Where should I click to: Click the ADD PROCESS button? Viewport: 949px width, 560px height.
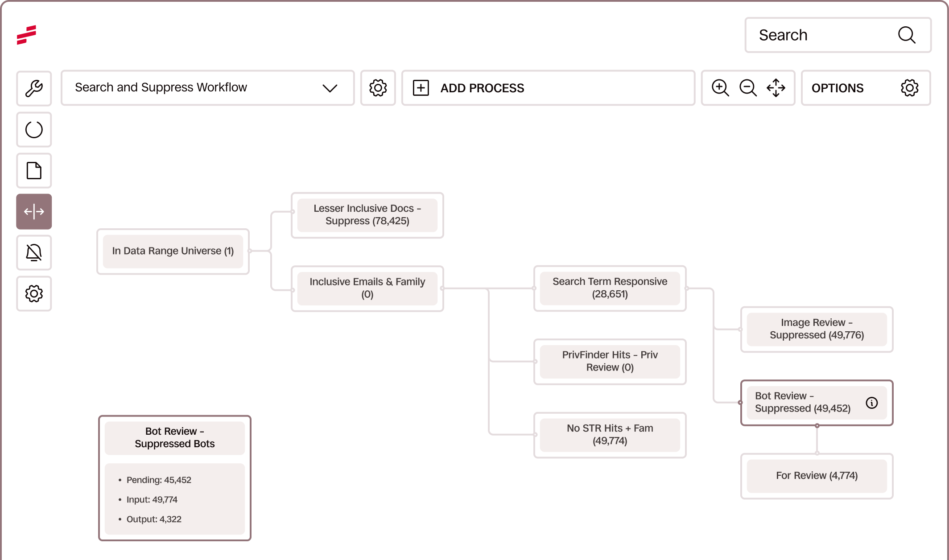[548, 88]
